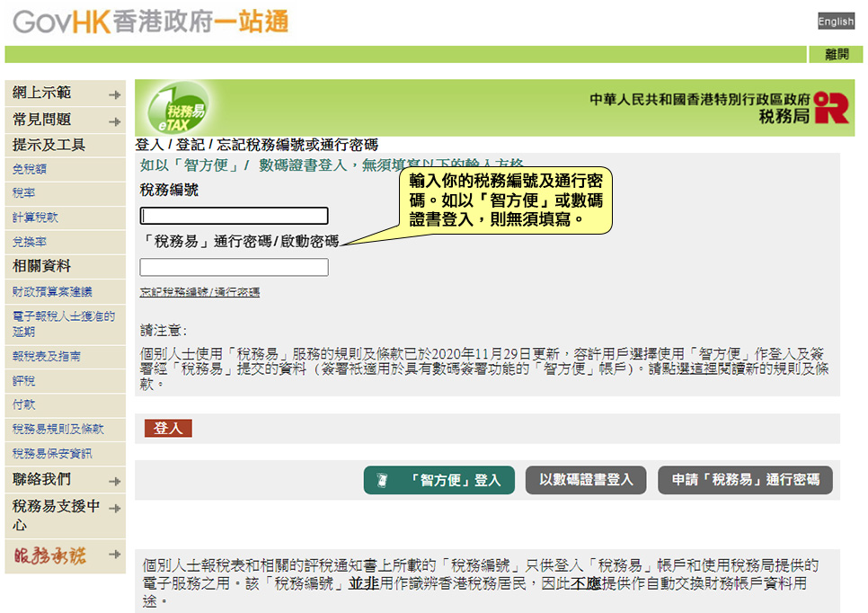This screenshot has width=868, height=613.
Task: Expand the 聯絡我們 menu arrow
Action: tap(115, 481)
